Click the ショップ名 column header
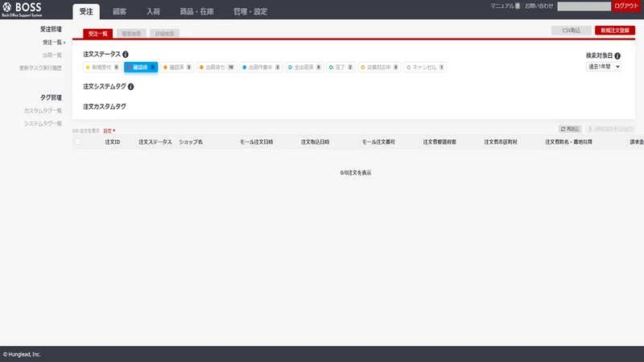644x362 pixels. tap(191, 142)
